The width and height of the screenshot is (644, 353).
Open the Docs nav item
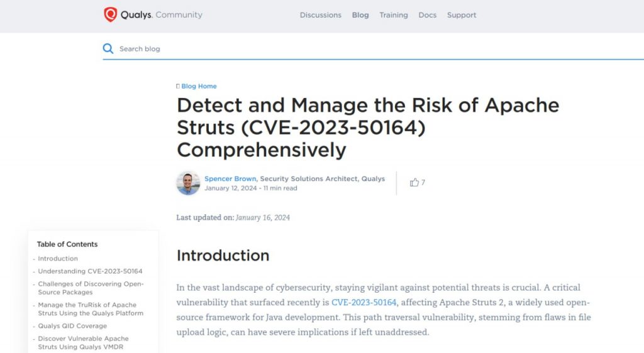coord(427,15)
